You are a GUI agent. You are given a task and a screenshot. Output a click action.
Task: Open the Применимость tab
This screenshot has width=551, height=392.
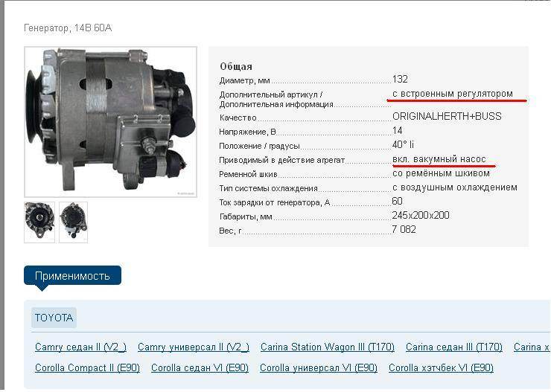72,276
